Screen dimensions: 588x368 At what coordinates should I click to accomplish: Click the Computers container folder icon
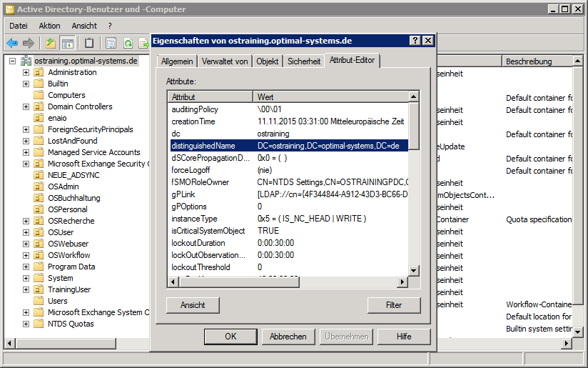[39, 95]
